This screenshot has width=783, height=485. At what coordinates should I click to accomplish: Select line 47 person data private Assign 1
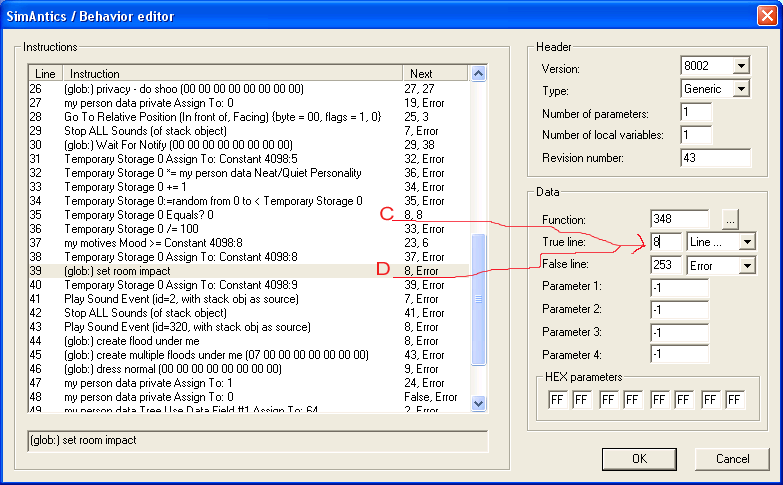pos(248,383)
